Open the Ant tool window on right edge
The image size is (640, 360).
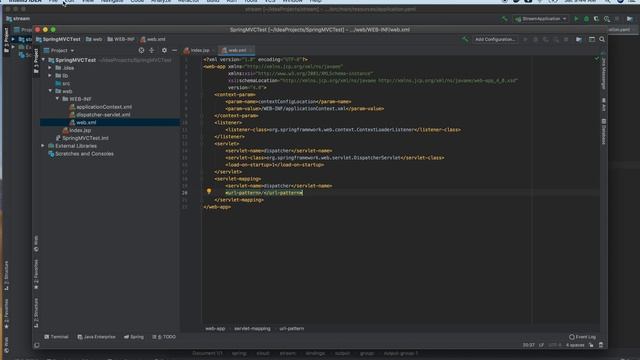coord(604,104)
